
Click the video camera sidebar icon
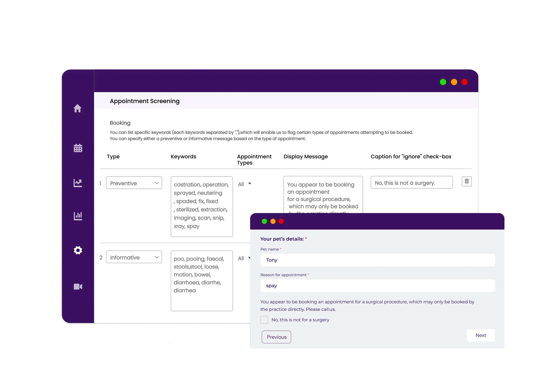pyautogui.click(x=78, y=287)
